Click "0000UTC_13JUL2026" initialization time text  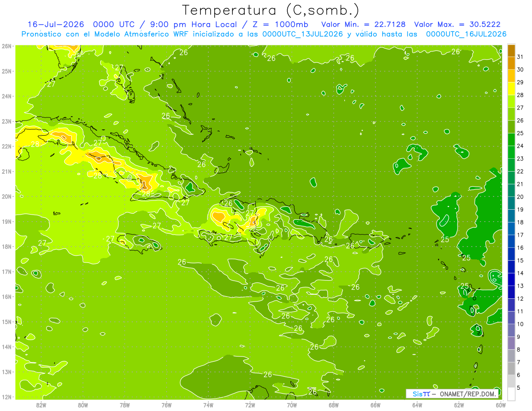coord(303,34)
